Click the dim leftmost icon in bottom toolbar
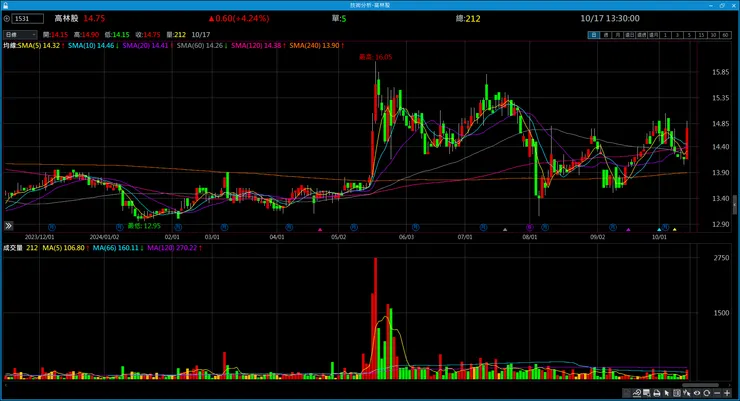 tap(627, 393)
